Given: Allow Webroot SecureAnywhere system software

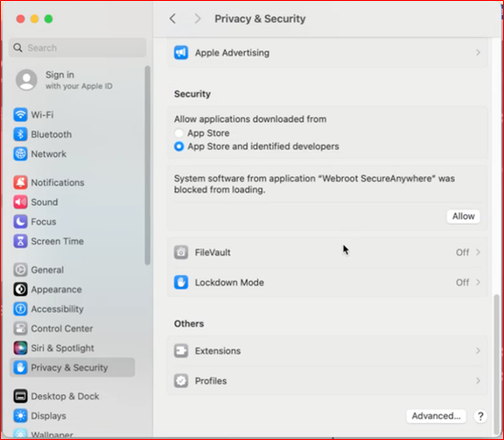Looking at the screenshot, I should [463, 216].
